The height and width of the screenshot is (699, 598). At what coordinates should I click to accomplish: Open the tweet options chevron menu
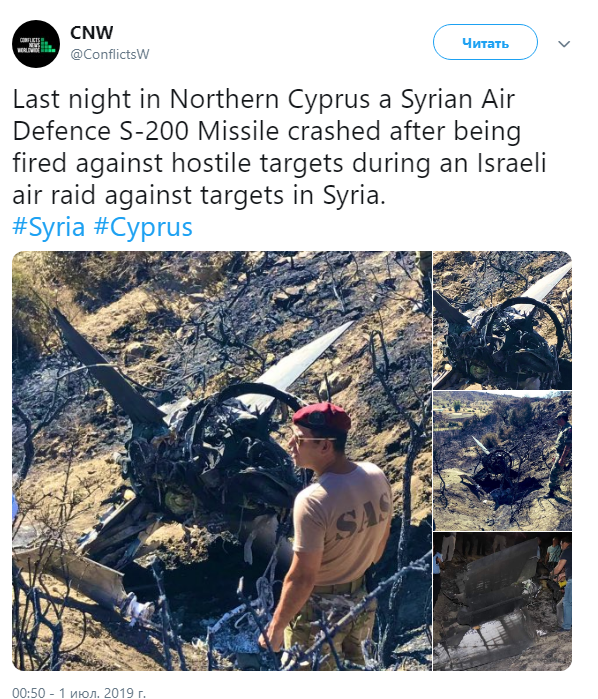(564, 44)
